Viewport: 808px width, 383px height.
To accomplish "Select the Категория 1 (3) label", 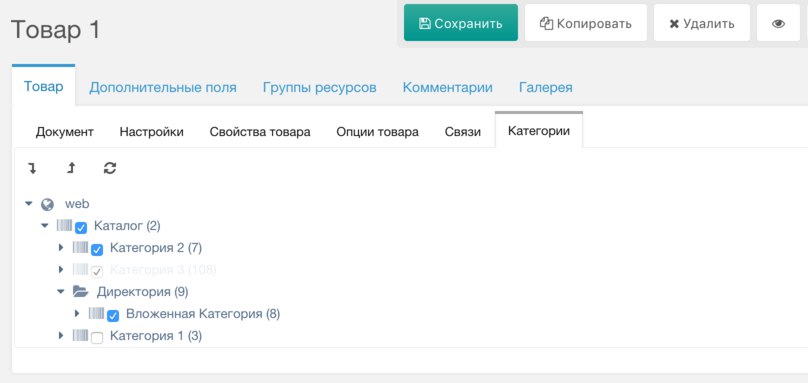I will (x=156, y=336).
